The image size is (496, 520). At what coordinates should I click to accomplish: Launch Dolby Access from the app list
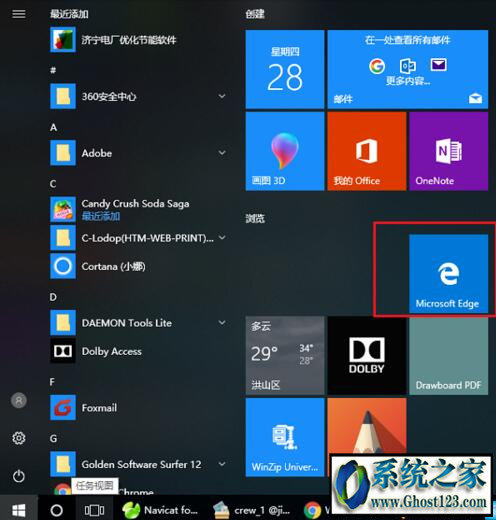tap(138, 351)
